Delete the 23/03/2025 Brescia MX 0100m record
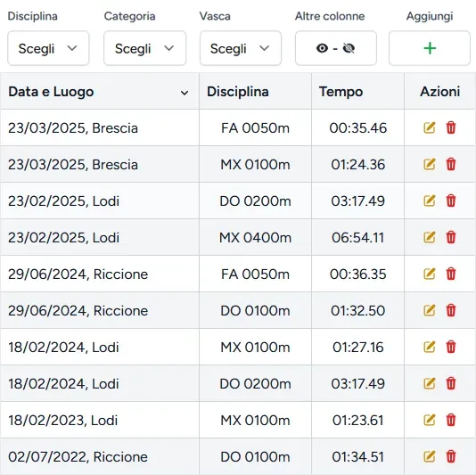Image resolution: width=476 pixels, height=475 pixels. [x=451, y=164]
